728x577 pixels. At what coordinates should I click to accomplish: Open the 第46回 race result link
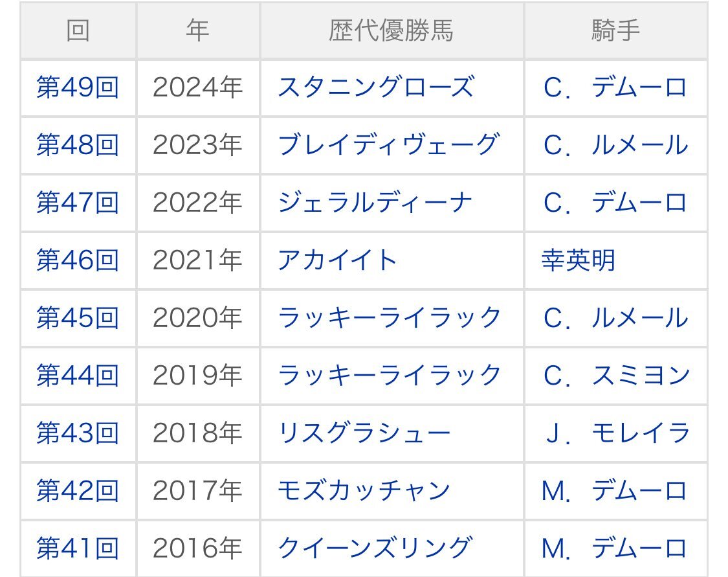point(78,260)
